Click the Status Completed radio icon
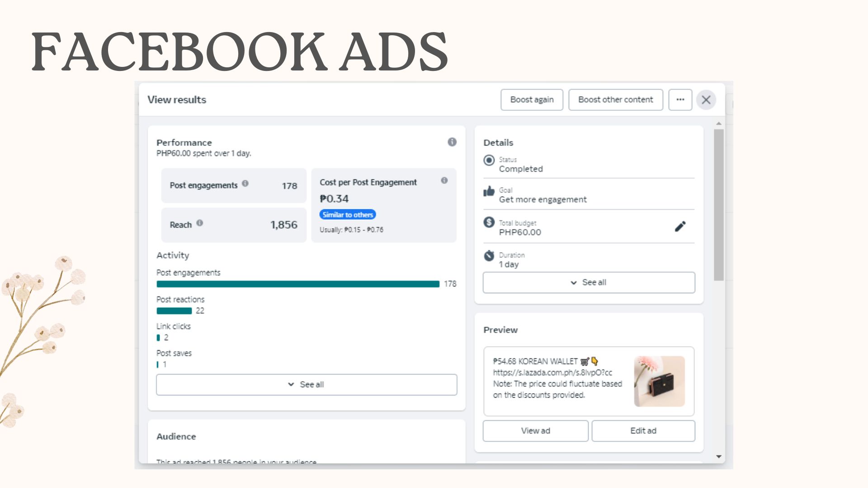868x488 pixels. point(489,160)
